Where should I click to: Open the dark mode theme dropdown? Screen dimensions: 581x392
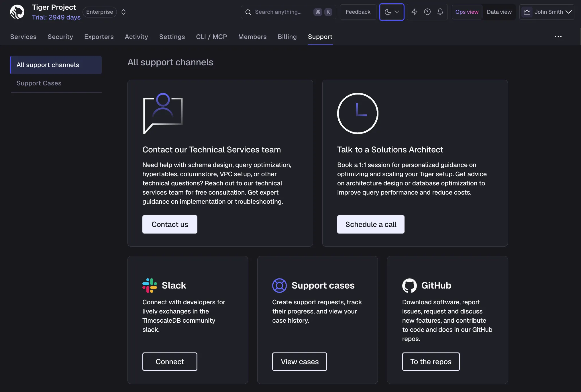pyautogui.click(x=392, y=12)
